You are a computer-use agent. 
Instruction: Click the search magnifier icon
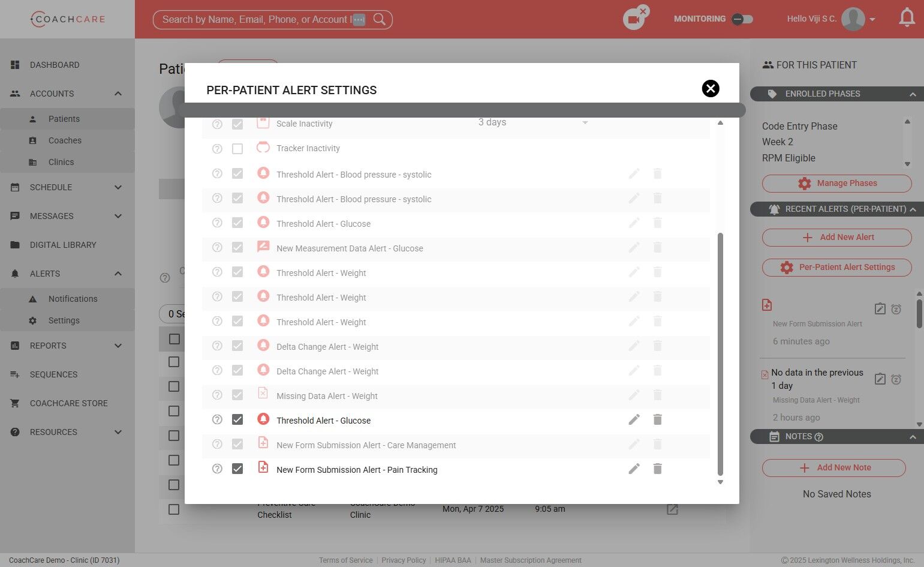pos(380,19)
